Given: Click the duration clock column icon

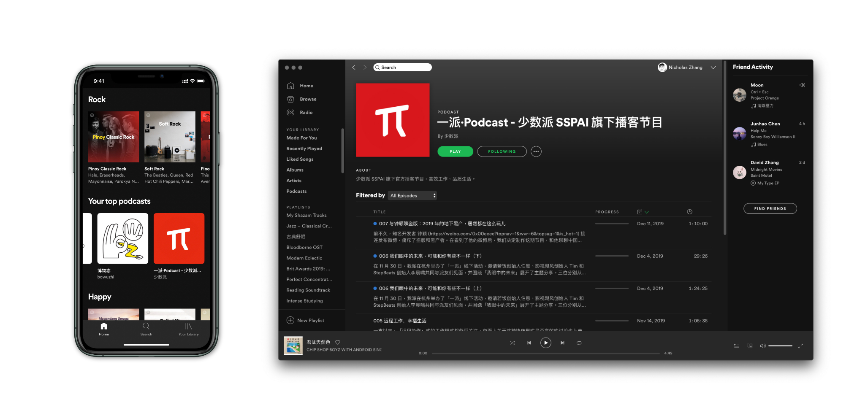Looking at the screenshot, I should pos(689,212).
